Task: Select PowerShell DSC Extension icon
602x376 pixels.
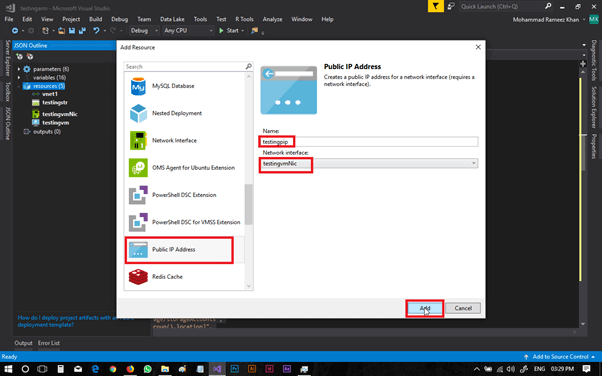Action: click(138, 195)
